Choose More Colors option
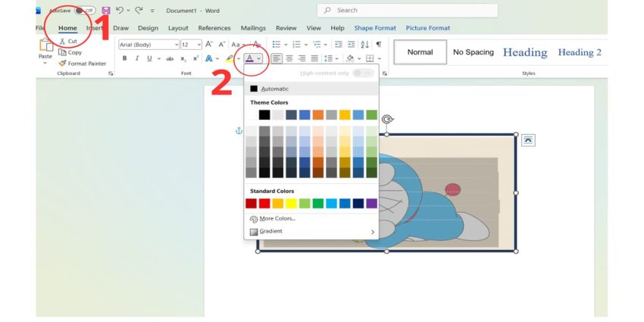The height and width of the screenshot is (322, 644). (x=277, y=218)
